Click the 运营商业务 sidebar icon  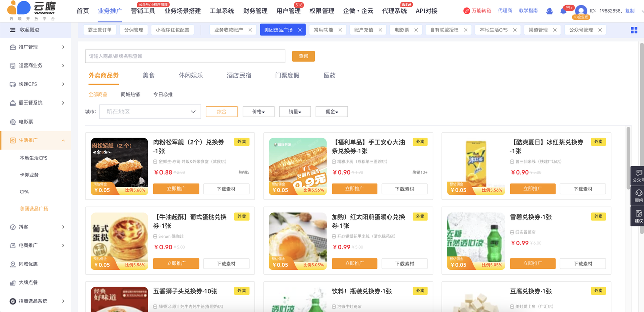(x=13, y=66)
